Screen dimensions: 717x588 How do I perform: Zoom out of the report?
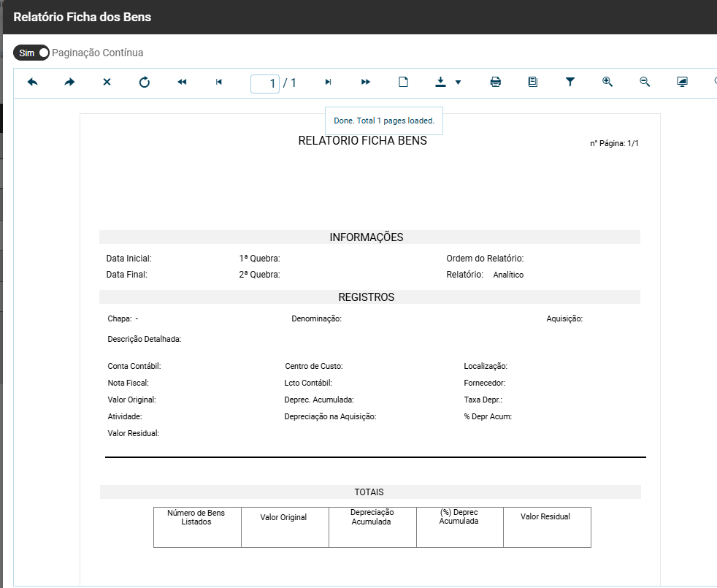(645, 83)
